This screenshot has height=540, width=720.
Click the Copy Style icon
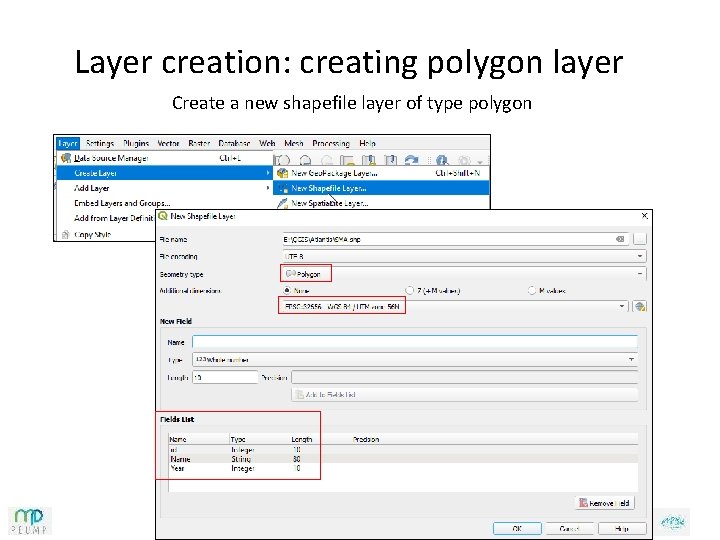[65, 234]
